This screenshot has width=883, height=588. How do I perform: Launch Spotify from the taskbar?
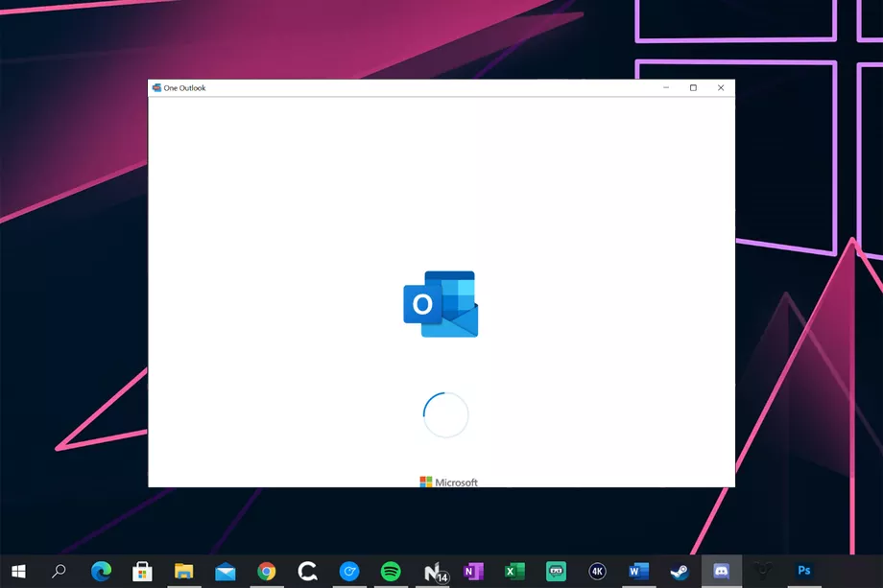click(x=391, y=572)
